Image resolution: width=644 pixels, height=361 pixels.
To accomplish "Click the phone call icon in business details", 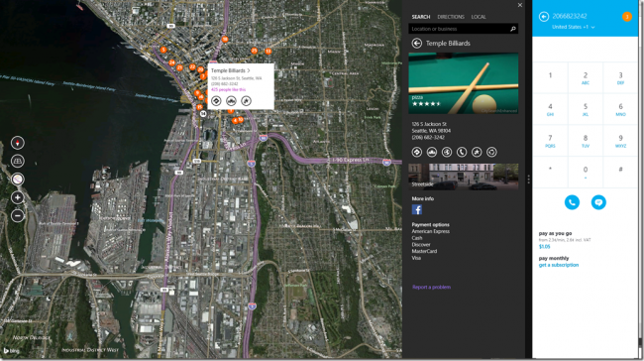I will (x=462, y=152).
